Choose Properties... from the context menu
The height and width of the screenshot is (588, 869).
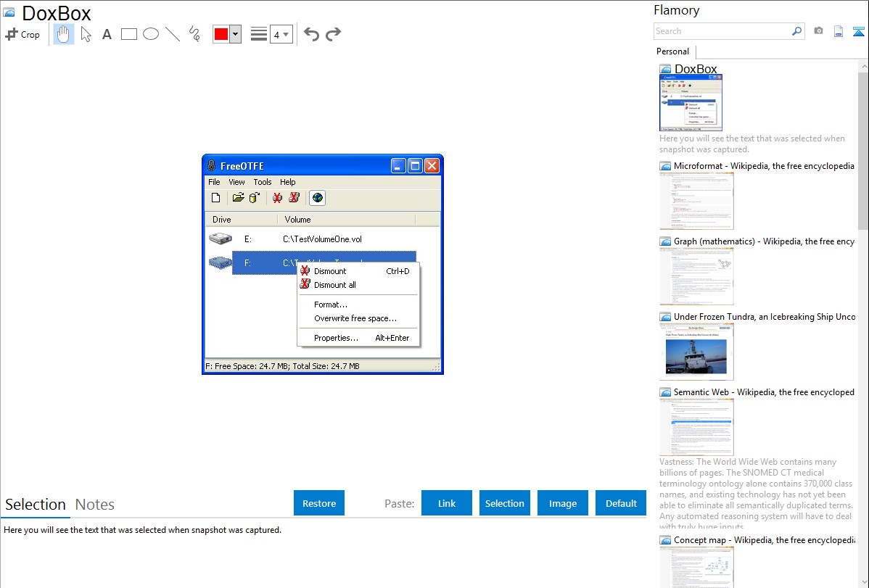pyautogui.click(x=358, y=338)
